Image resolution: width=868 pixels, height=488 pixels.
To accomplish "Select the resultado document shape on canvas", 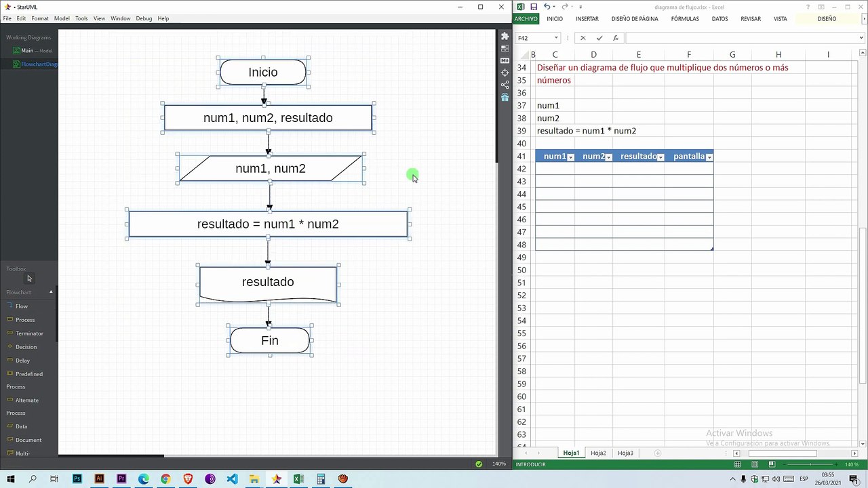I will coord(268,284).
